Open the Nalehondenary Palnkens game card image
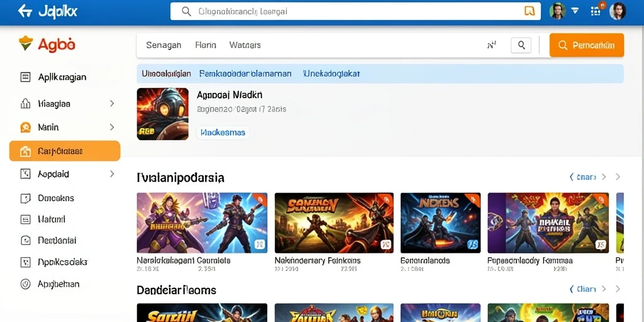Viewport: 644px width, 322px height. coord(334,223)
